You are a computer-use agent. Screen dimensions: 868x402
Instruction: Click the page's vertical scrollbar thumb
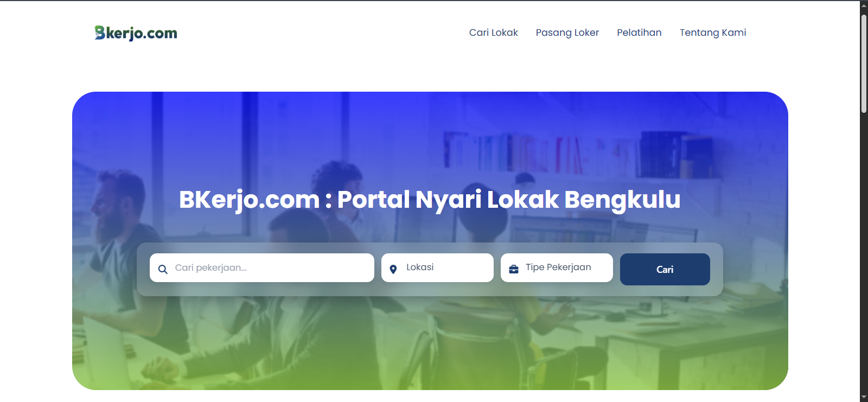[864, 63]
